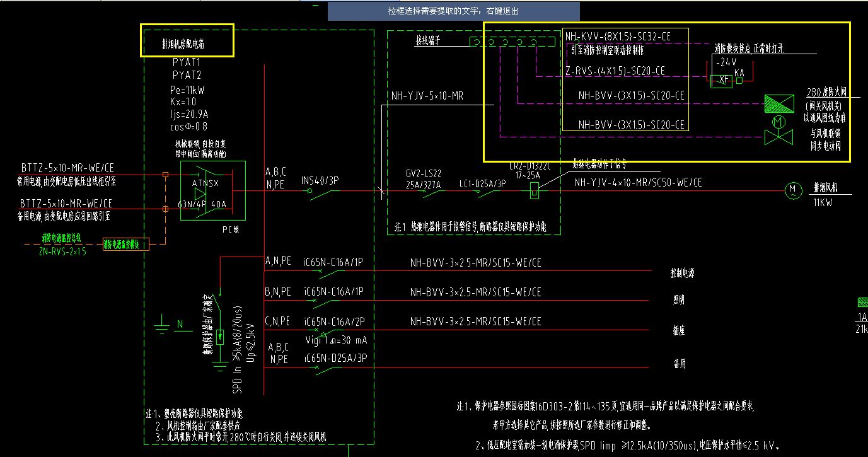
Task: Select the 插座 circuit label
Action: (x=679, y=330)
